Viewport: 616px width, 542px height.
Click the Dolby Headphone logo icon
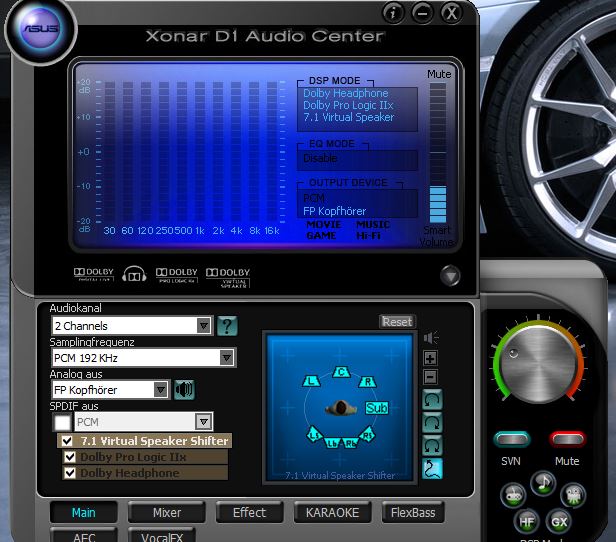pyautogui.click(x=134, y=274)
